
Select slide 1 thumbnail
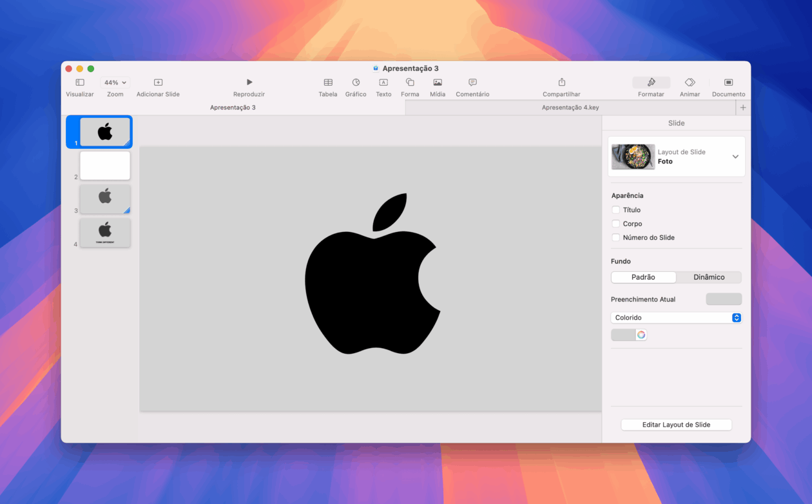click(x=105, y=131)
